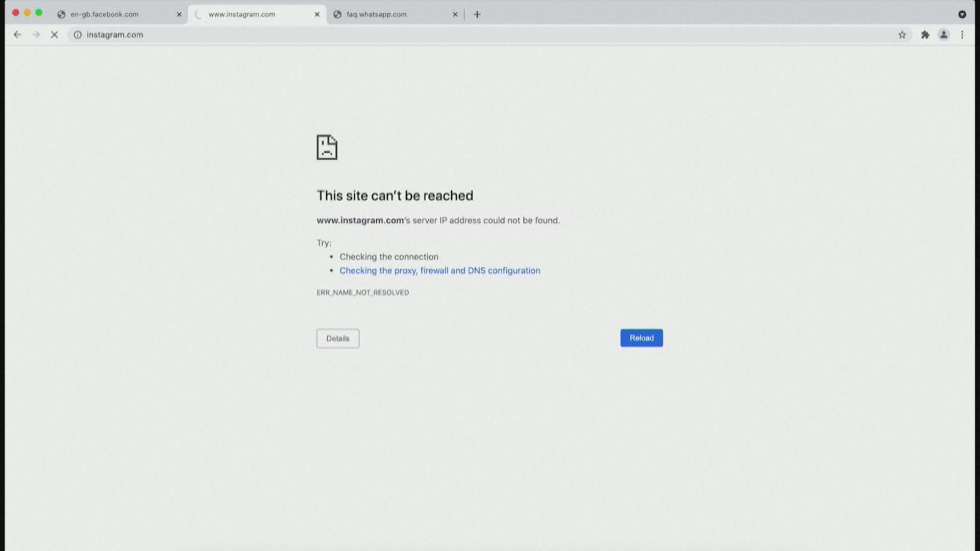
Task: Switch to faq.whatsapp.com tab
Action: point(377,14)
